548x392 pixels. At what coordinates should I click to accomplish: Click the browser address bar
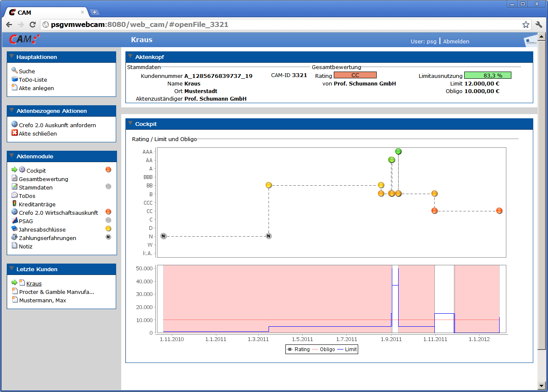click(x=282, y=24)
